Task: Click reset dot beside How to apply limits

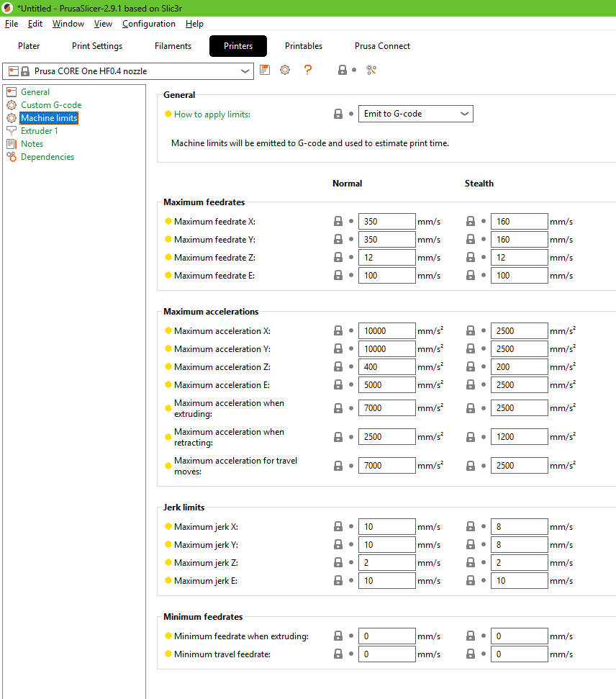Action: 351,114
